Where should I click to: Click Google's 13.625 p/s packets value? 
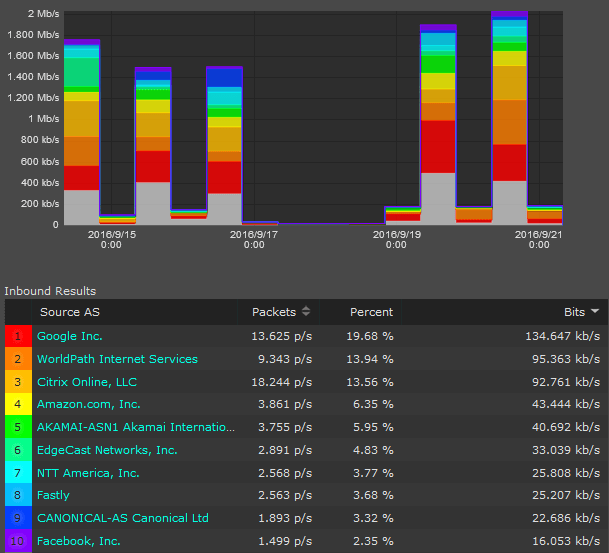tap(282, 336)
